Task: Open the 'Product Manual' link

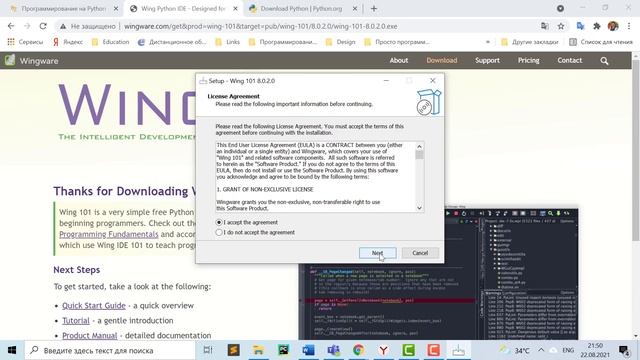Action: (x=90, y=336)
